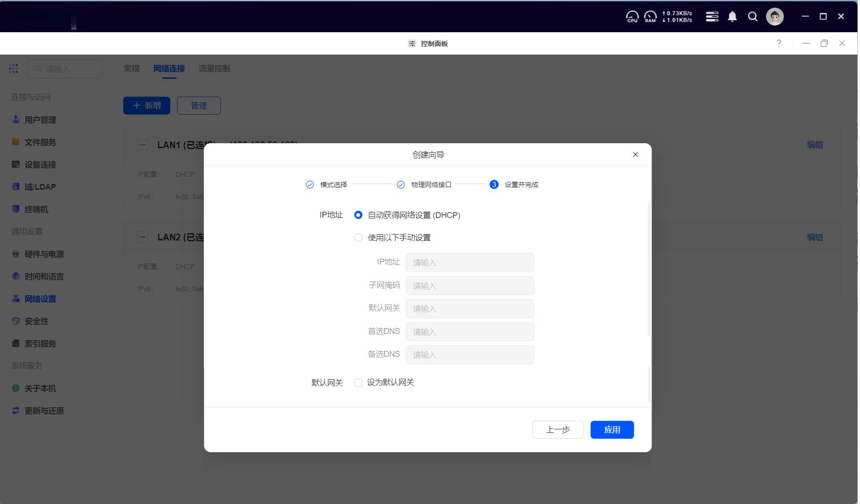Open the notifications bell
This screenshot has width=860, height=504.
pos(732,17)
